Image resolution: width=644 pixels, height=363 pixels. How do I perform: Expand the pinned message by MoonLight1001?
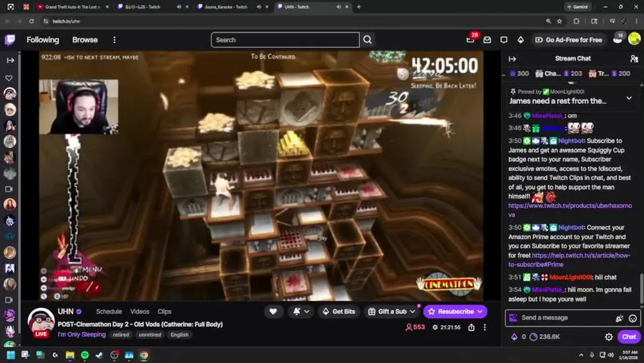(629, 98)
